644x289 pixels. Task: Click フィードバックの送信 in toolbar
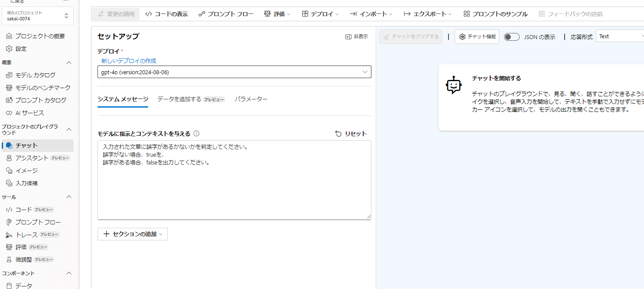click(570, 14)
